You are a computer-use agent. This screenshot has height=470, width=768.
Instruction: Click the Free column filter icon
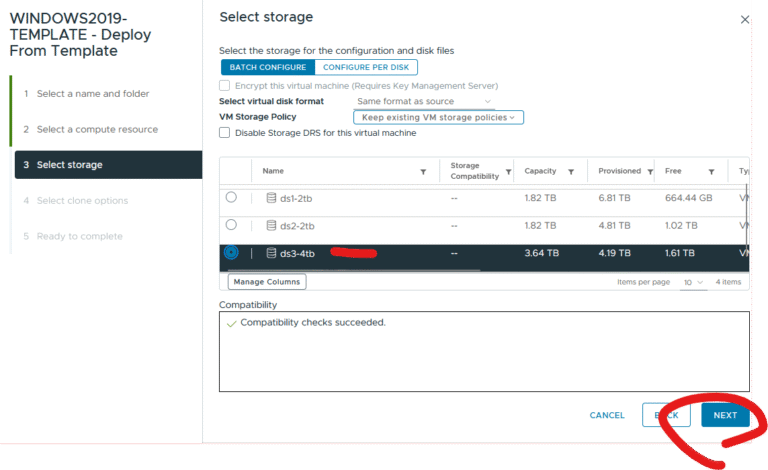[x=711, y=172]
